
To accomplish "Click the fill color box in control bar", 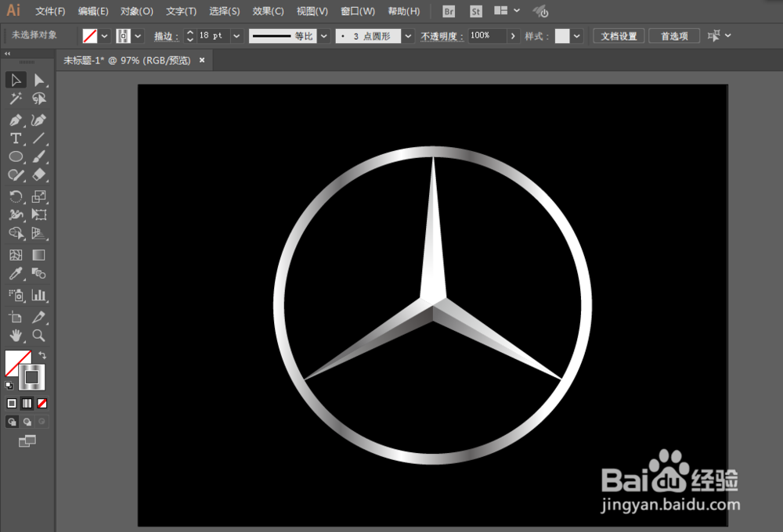I will click(x=90, y=36).
